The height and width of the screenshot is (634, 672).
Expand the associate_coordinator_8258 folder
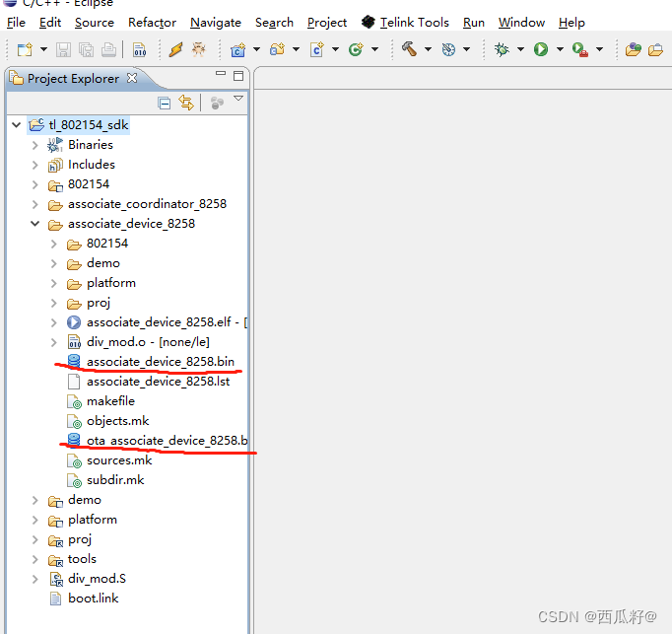(x=35, y=204)
